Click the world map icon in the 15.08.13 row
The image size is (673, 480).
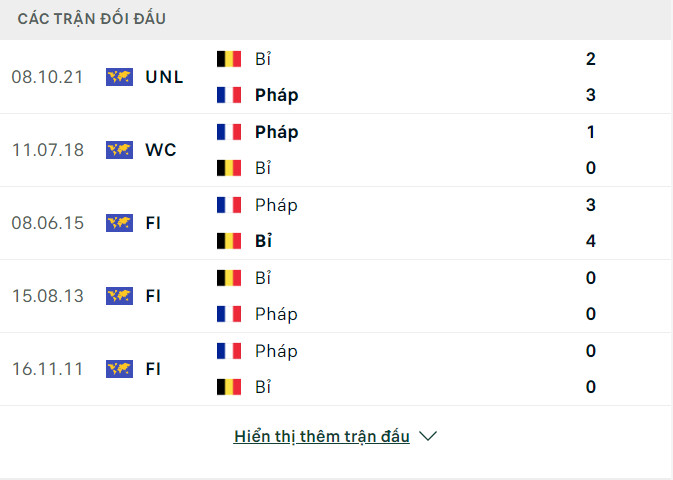pos(119,296)
